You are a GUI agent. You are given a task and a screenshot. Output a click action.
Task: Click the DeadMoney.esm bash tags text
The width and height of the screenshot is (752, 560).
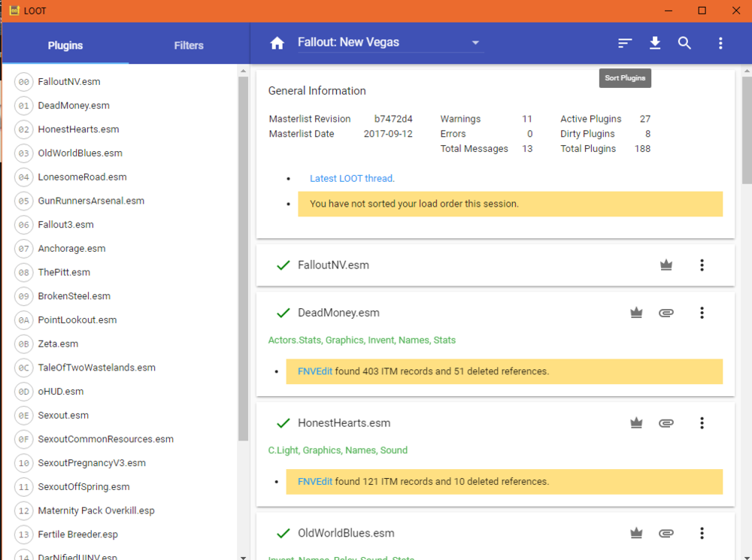(x=362, y=341)
